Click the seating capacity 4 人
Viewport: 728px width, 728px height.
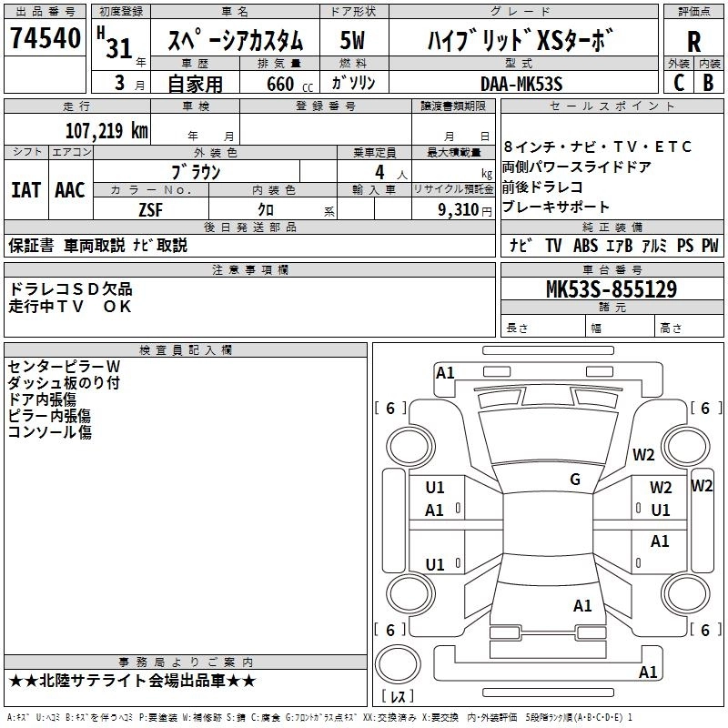(391, 172)
